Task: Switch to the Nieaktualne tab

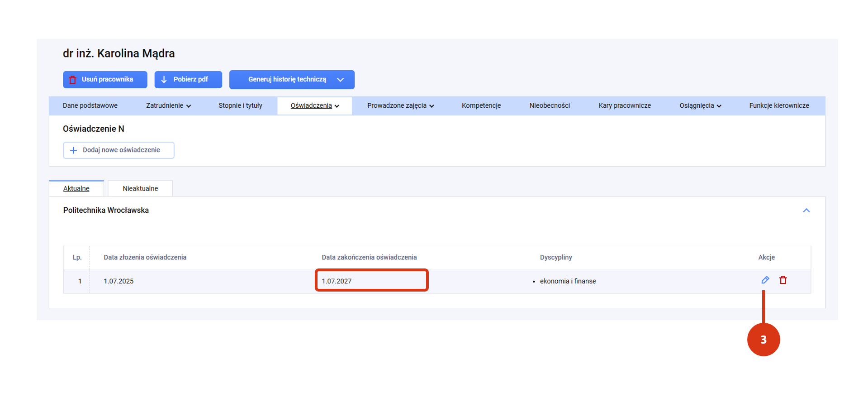Action: tap(140, 188)
